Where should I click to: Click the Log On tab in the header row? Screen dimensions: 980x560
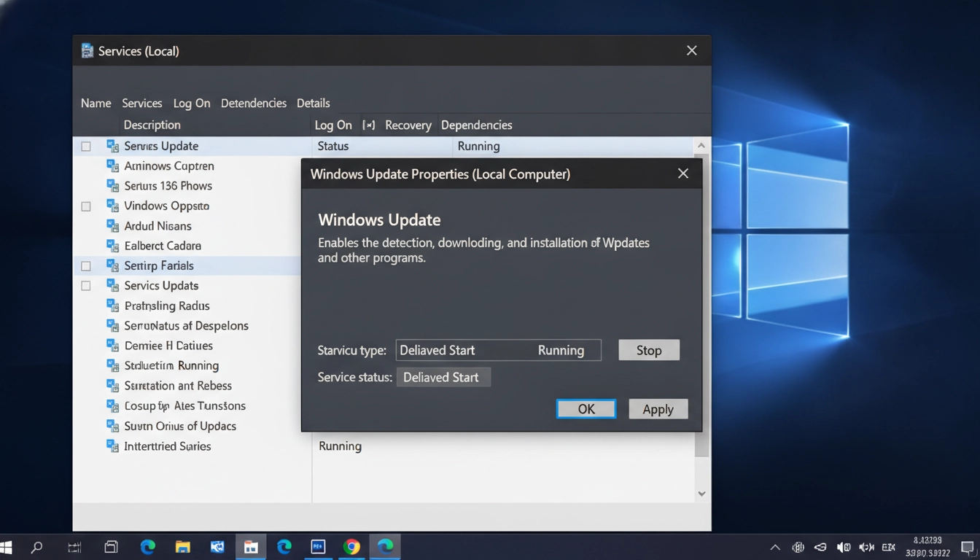[333, 125]
